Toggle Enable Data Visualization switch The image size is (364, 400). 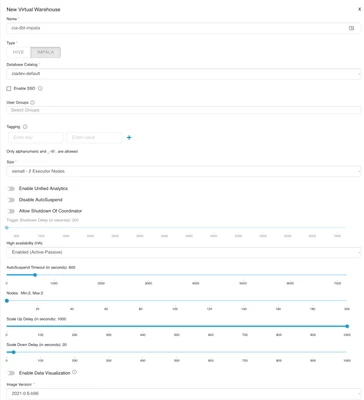11,373
